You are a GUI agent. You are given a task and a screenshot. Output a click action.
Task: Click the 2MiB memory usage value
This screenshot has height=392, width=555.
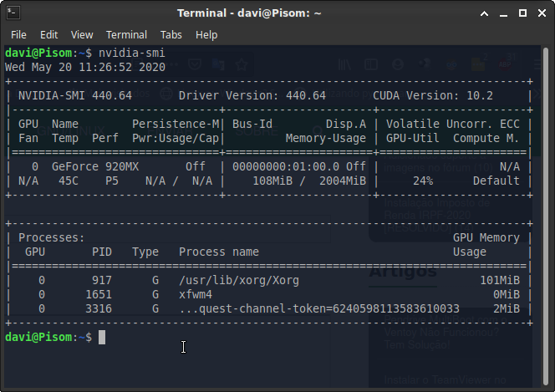coord(507,309)
